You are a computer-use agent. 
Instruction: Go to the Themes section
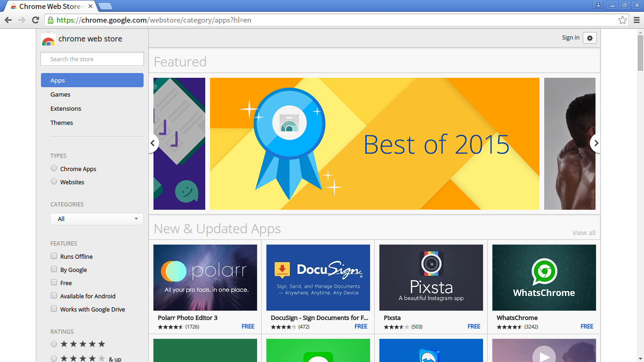[62, 123]
